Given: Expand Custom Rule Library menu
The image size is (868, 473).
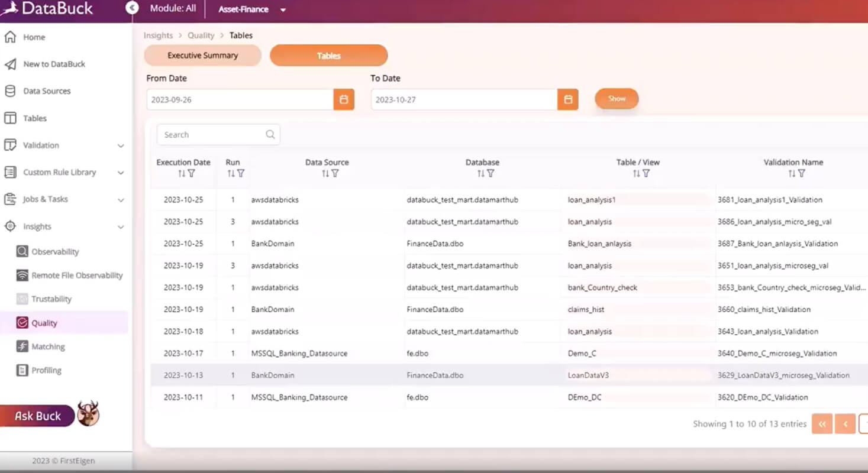Looking at the screenshot, I should pyautogui.click(x=121, y=173).
